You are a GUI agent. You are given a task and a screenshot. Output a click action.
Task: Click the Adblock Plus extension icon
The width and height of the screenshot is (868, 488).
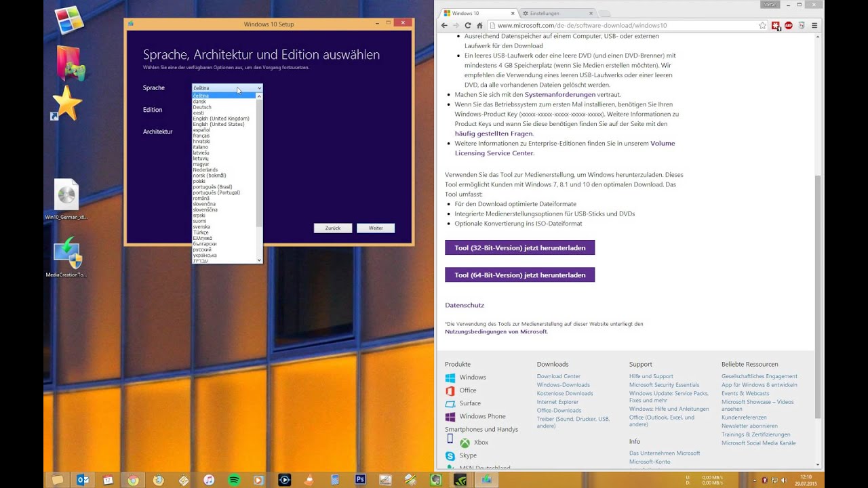coord(789,25)
